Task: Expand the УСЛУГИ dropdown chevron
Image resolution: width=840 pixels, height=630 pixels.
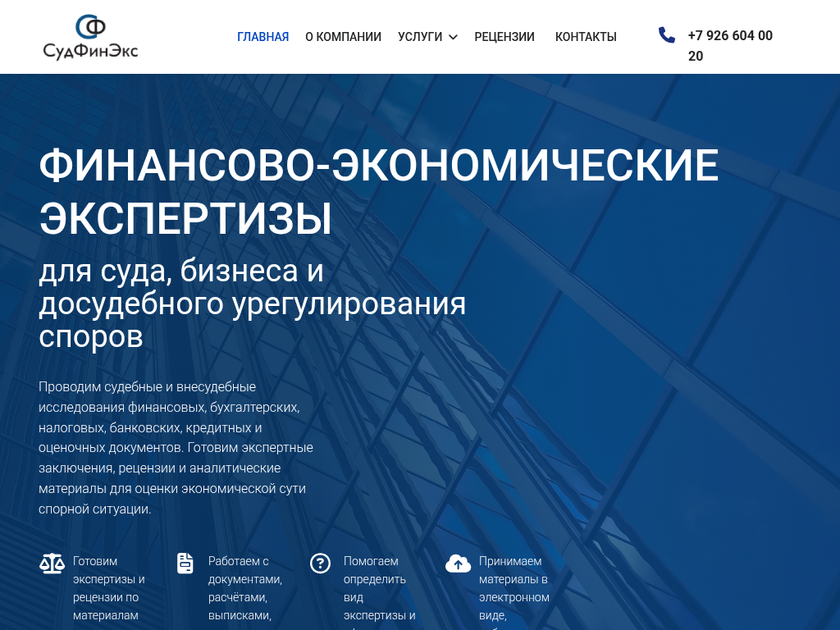Action: [453, 37]
